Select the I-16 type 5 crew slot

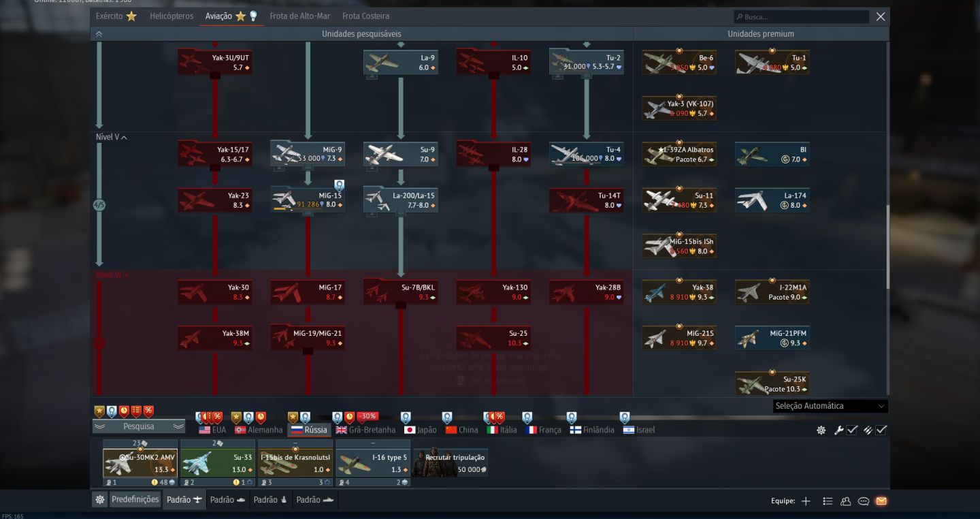pos(373,462)
